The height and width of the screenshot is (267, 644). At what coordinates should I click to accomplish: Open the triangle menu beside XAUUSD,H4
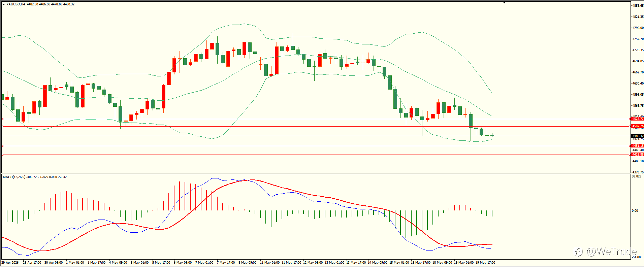click(x=4, y=4)
